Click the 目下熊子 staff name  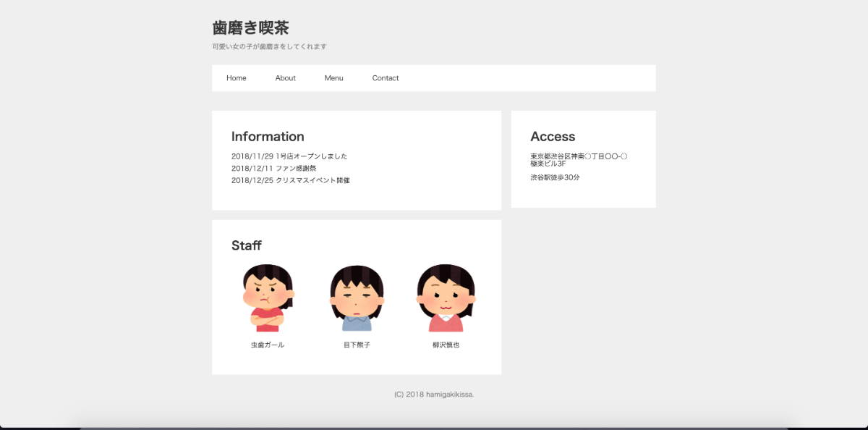[357, 345]
